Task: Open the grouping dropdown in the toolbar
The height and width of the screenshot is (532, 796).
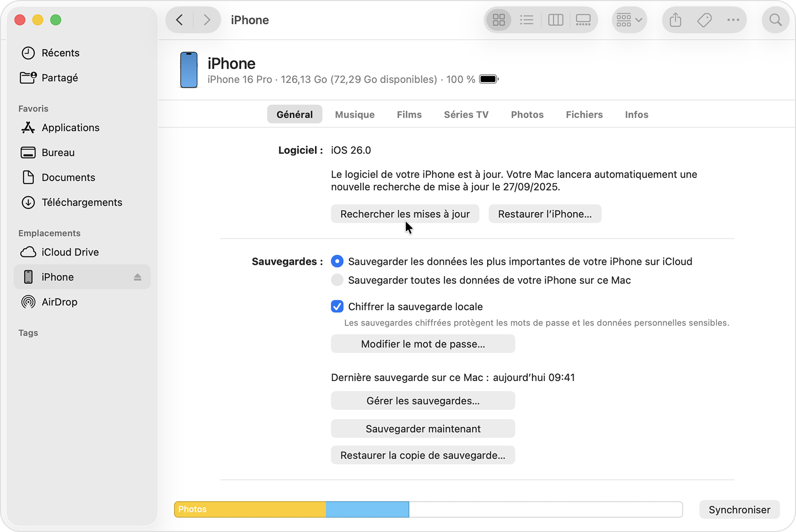Action: [x=629, y=20]
